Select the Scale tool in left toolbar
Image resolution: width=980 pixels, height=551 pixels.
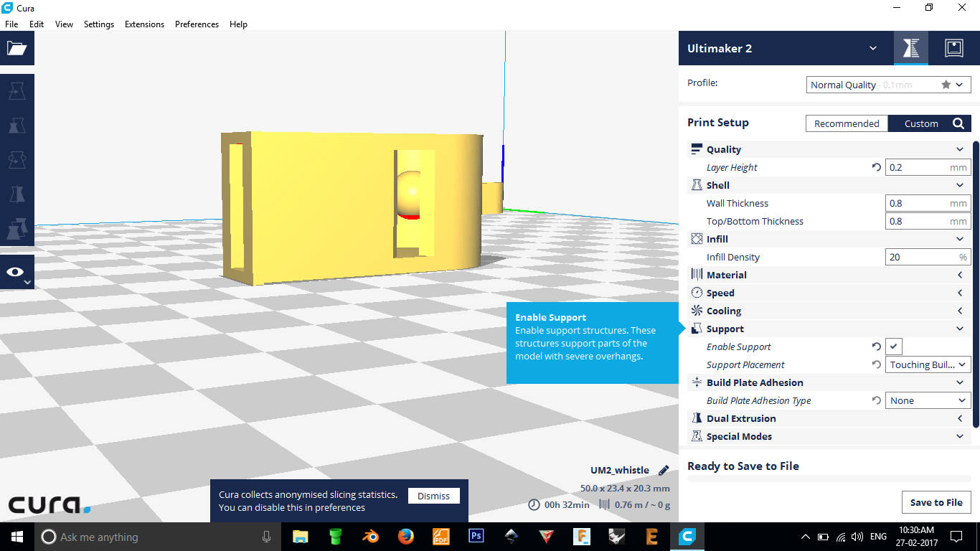point(17,126)
